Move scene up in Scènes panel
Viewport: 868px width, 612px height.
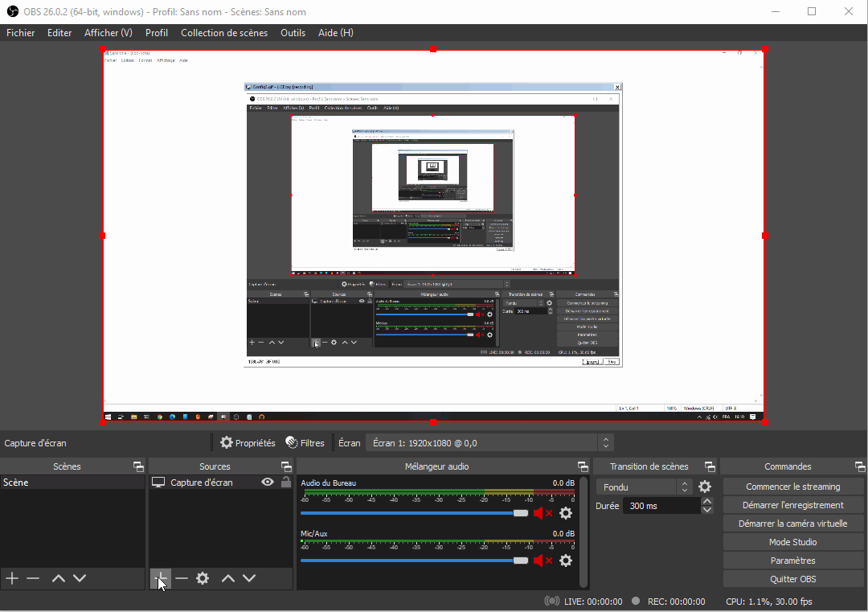click(x=58, y=578)
